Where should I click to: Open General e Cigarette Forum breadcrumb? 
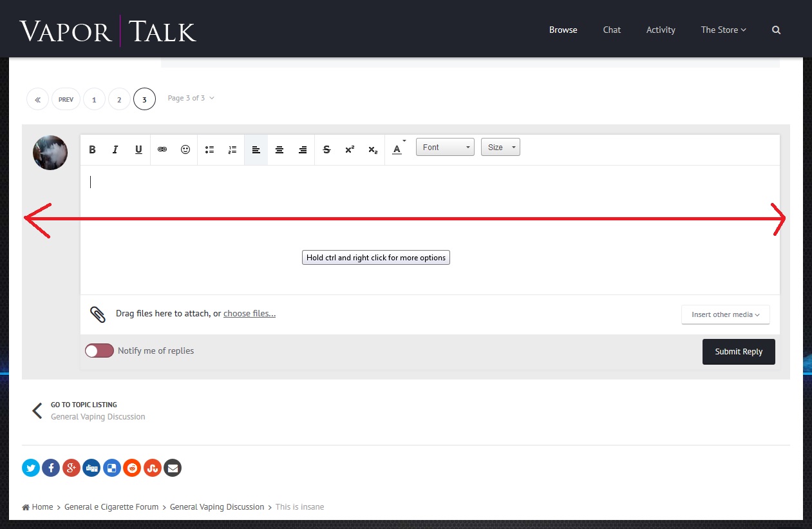point(111,507)
